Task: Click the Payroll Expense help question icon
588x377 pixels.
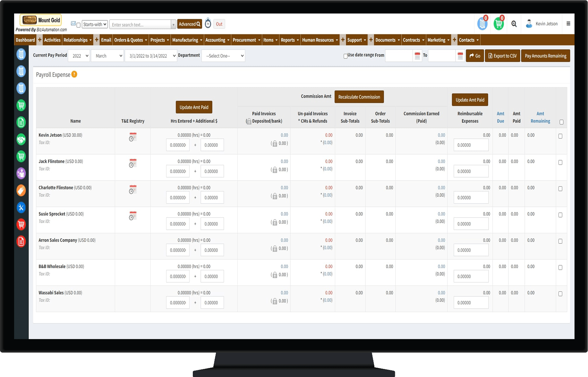Action: [x=74, y=74]
